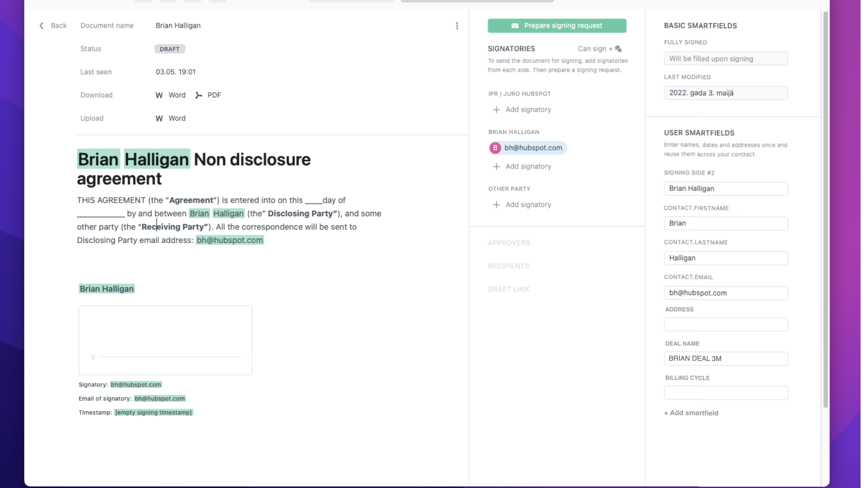
Task: Add signatory under IPR | Juro HubSpot
Action: click(522, 110)
